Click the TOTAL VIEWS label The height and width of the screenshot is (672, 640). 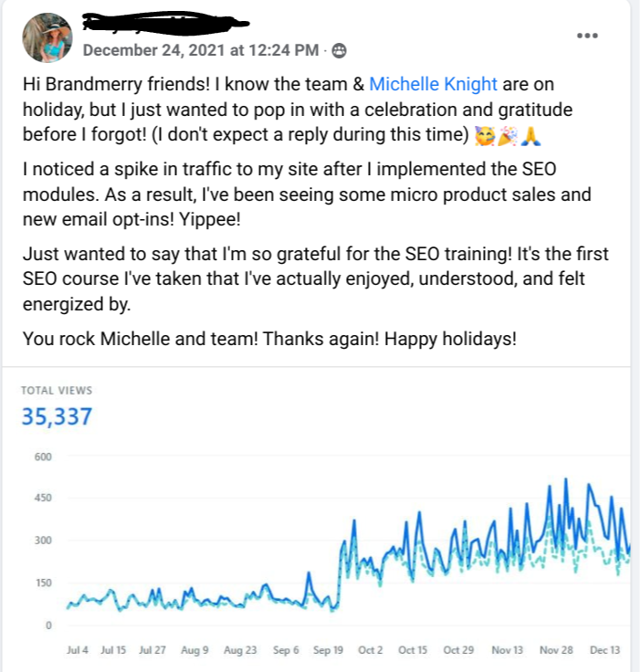pos(57,391)
